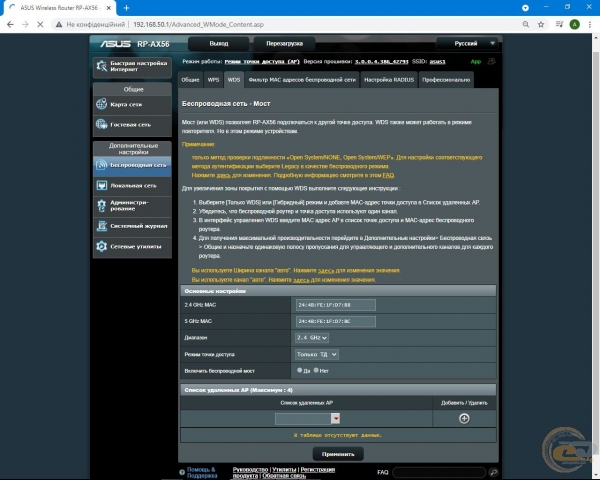
Task: Open Guest Network (Гостевая сеть)
Action: pos(132,124)
